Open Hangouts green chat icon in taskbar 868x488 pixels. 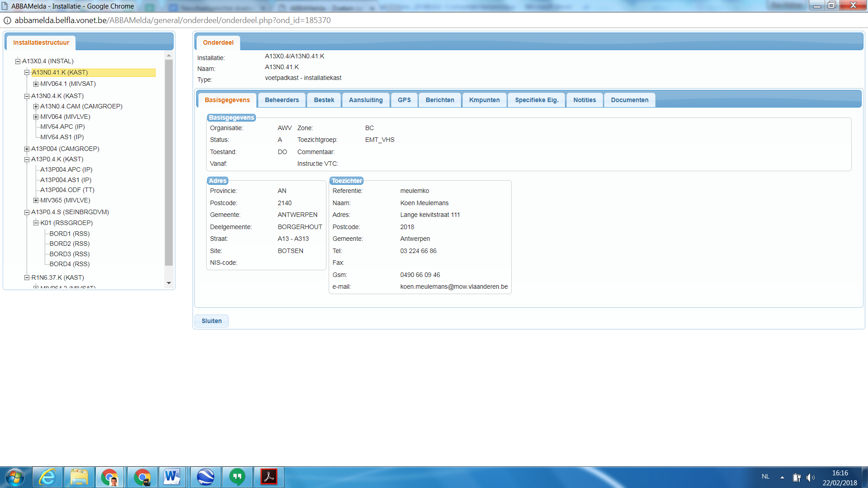237,477
